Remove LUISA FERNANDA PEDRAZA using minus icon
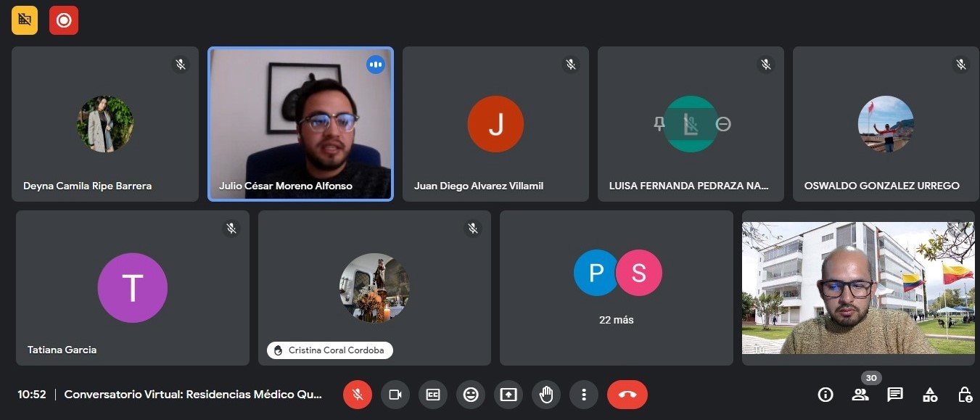 pyautogui.click(x=723, y=124)
